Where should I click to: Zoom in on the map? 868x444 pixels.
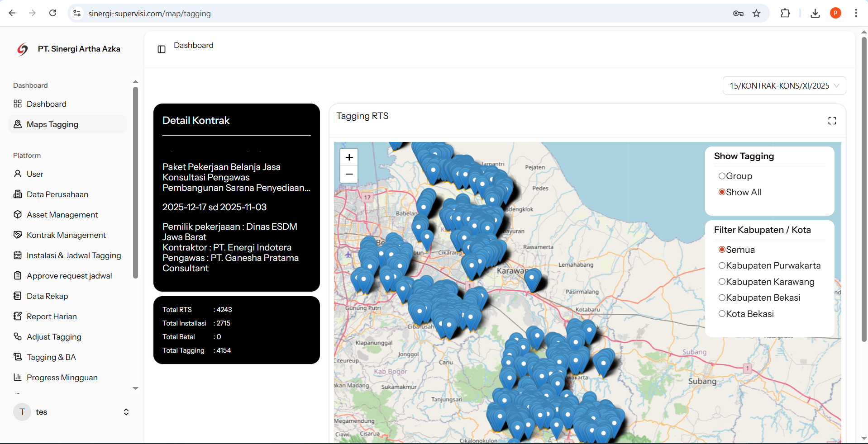point(349,157)
